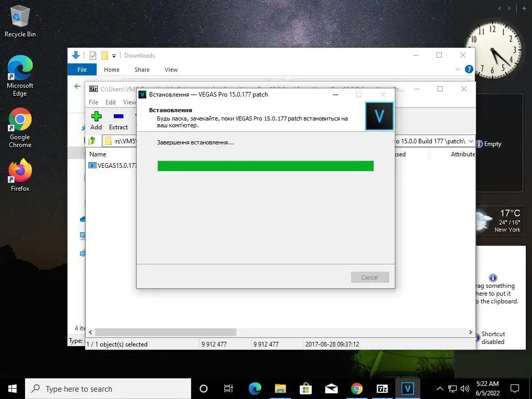
Task: Click the Extract button in 7-Zip toolbar
Action: (118, 121)
